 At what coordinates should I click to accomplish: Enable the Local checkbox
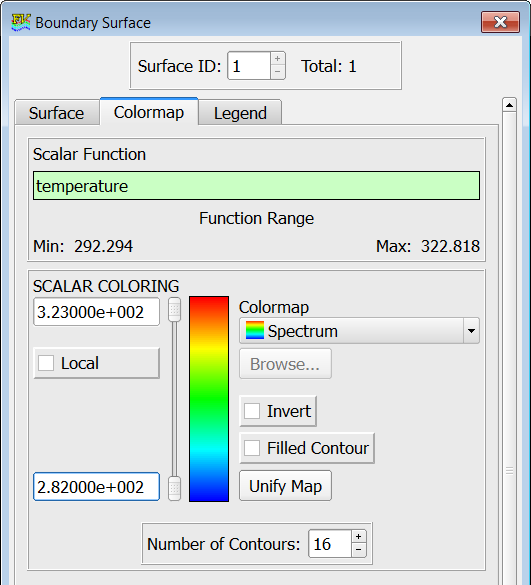tap(46, 363)
